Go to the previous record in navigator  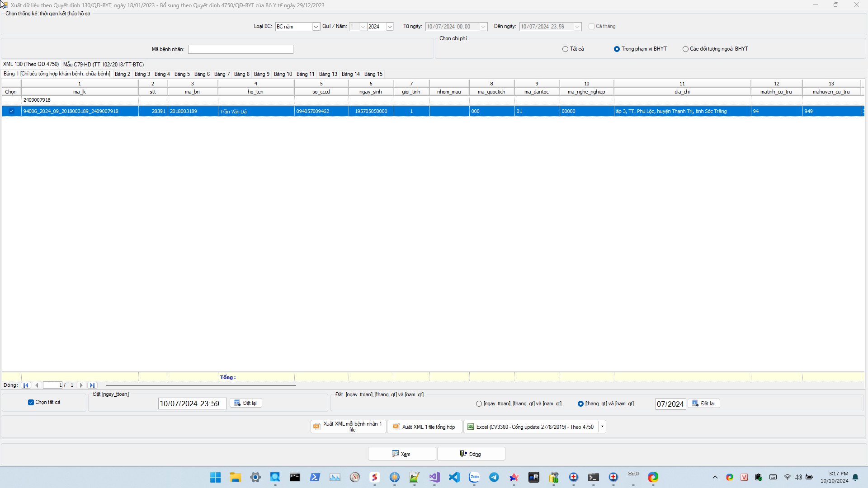coord(37,385)
